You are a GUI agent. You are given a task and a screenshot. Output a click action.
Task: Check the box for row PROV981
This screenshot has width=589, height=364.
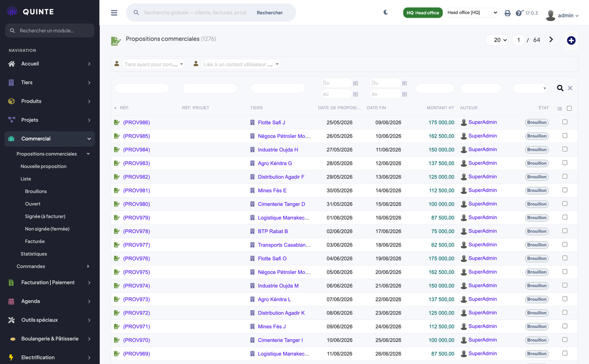pos(565,190)
